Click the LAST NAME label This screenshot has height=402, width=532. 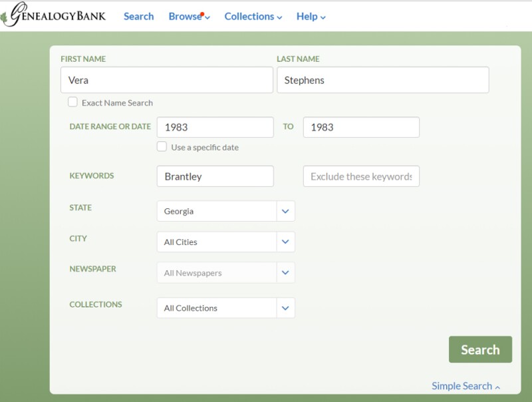coord(298,59)
